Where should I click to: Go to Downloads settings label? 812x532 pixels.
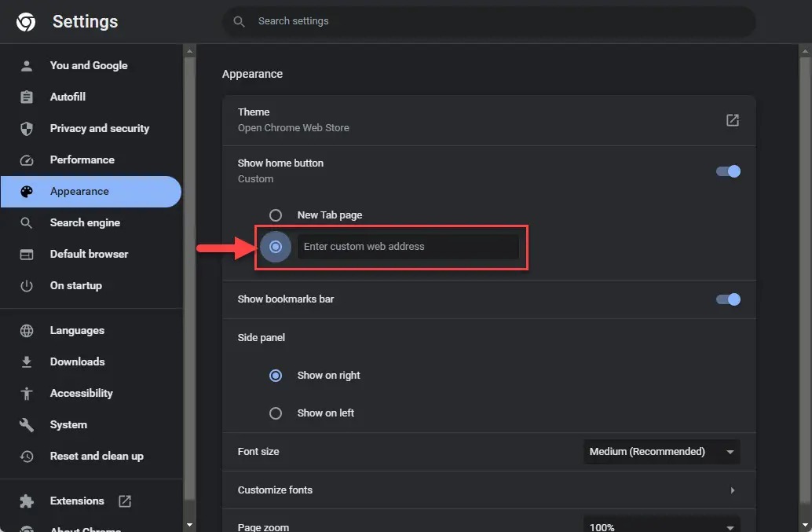point(77,362)
